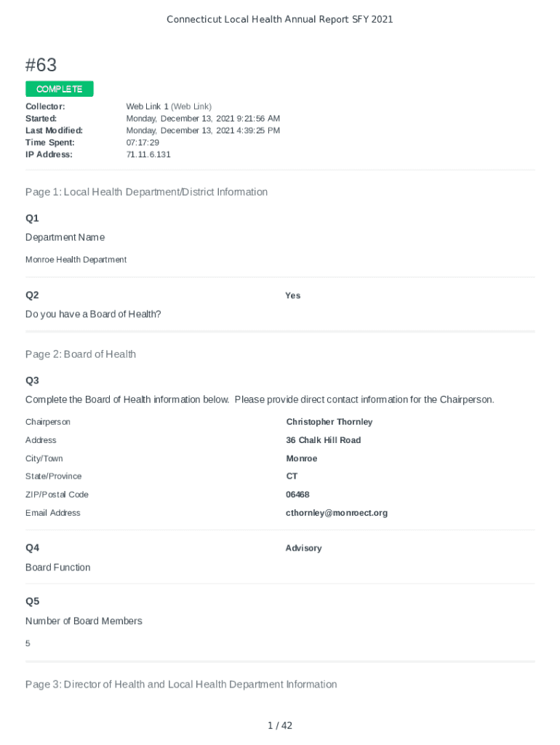This screenshot has width=560, height=745.
Task: Click the green COMPLETE status badge
Action: [60, 89]
